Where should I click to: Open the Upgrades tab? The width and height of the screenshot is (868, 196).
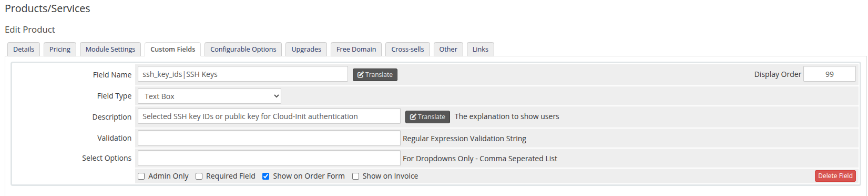pos(307,49)
